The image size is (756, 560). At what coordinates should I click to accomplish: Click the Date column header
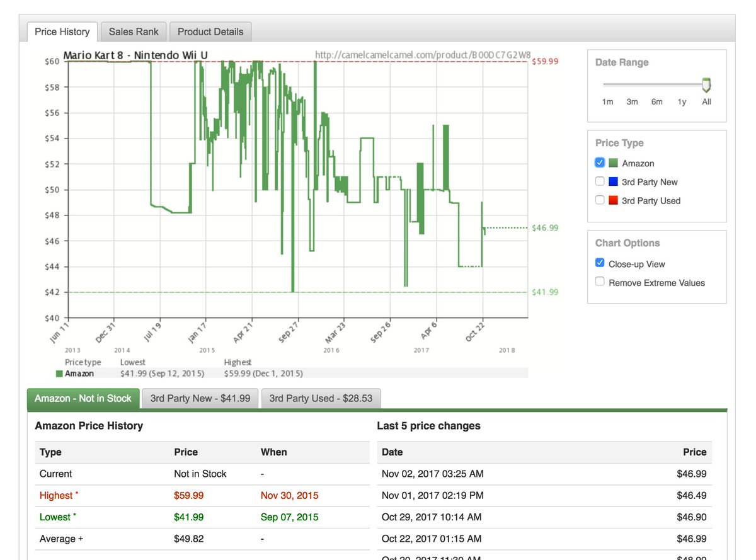tap(392, 452)
